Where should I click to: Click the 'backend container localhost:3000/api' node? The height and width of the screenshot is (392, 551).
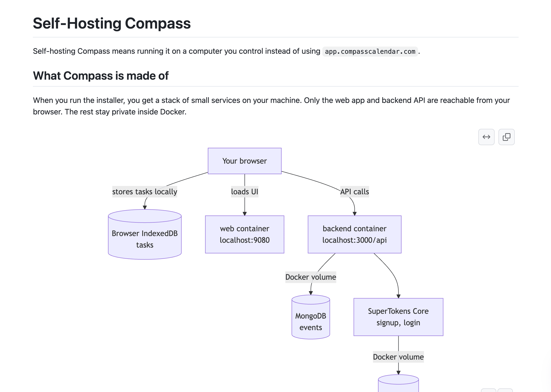pos(354,234)
